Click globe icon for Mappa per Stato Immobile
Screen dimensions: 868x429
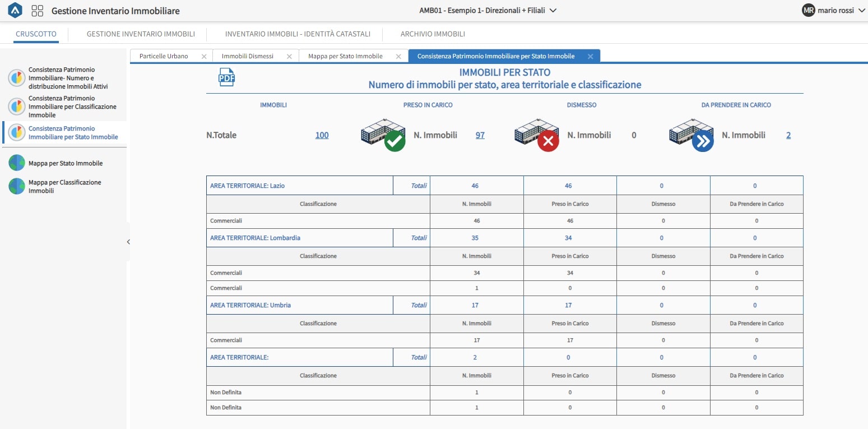tap(17, 163)
